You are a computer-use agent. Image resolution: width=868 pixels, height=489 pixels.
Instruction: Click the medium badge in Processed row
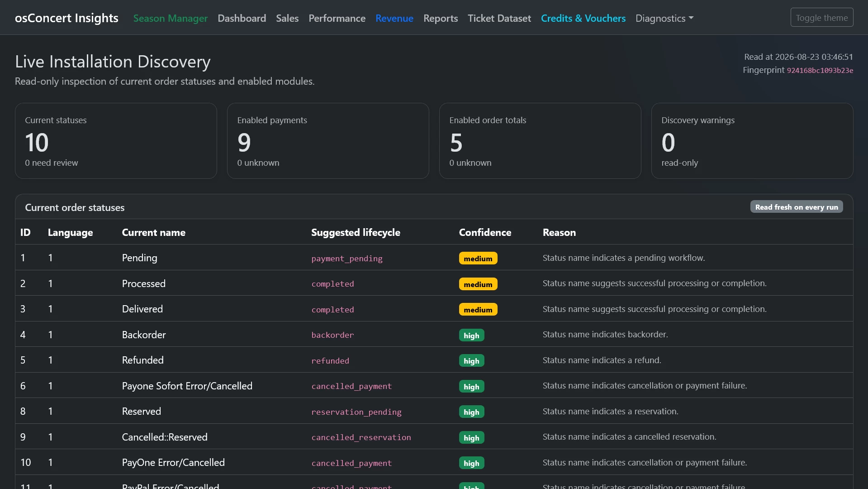478,284
